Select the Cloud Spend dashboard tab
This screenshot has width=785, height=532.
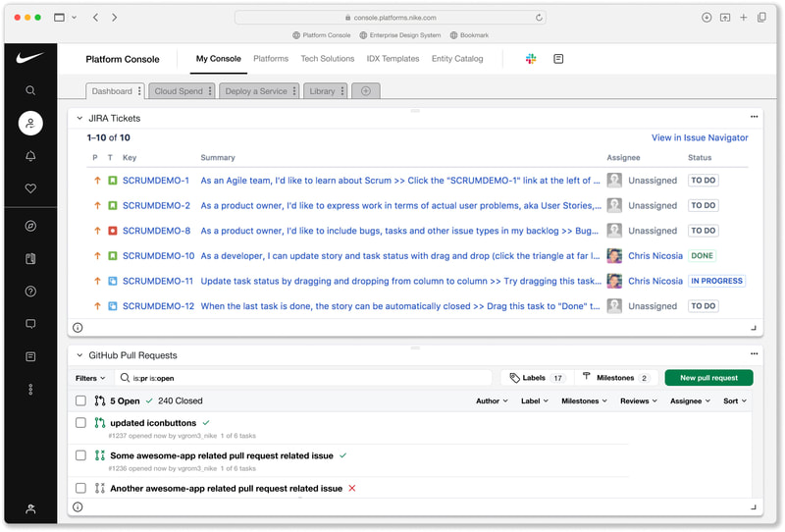[179, 90]
